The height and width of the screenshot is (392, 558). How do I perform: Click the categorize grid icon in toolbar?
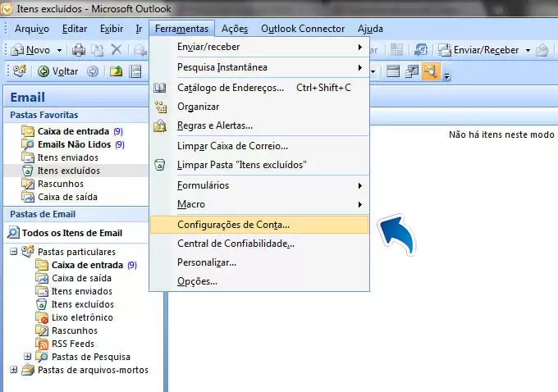396,50
